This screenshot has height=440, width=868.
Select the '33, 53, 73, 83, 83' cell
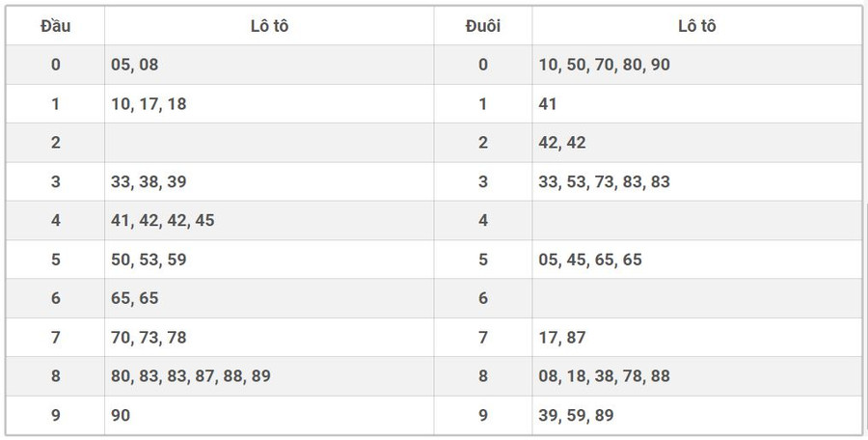[x=605, y=181]
